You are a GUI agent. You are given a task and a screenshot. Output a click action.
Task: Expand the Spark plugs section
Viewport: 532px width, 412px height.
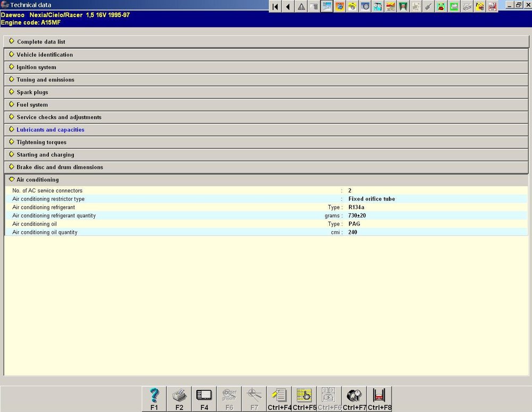(x=267, y=92)
